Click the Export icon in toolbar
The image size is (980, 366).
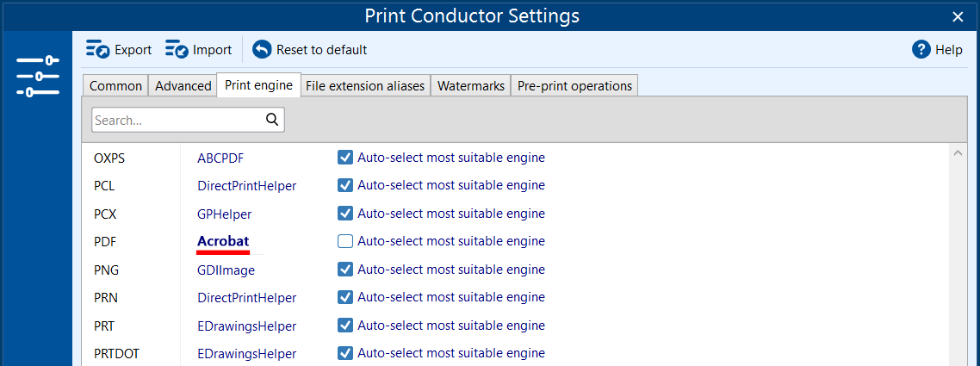[x=97, y=50]
